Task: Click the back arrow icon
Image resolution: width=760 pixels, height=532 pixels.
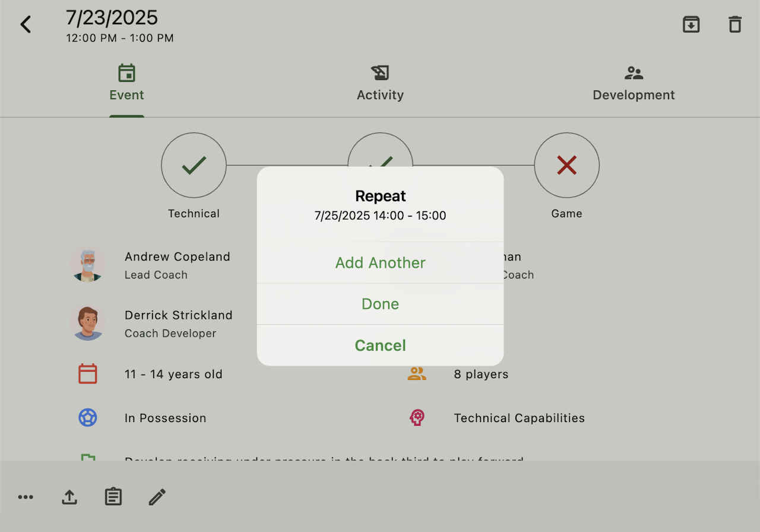Action: point(26,24)
